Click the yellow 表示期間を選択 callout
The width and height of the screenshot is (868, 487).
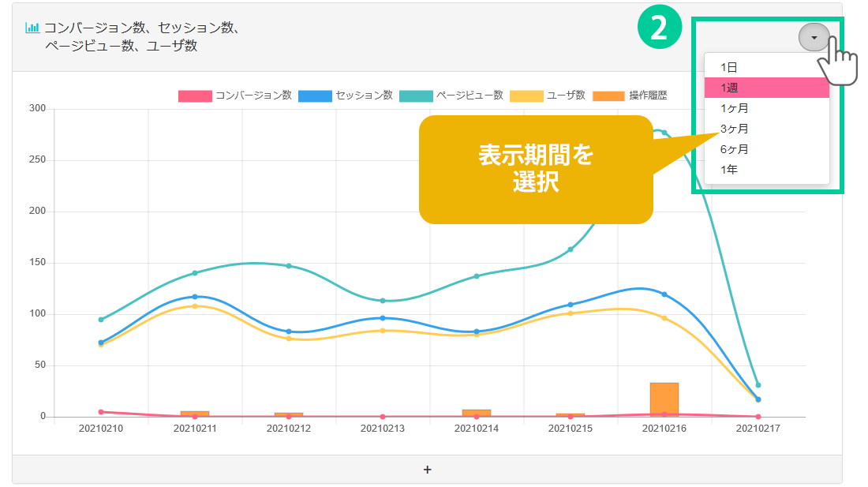tap(536, 169)
